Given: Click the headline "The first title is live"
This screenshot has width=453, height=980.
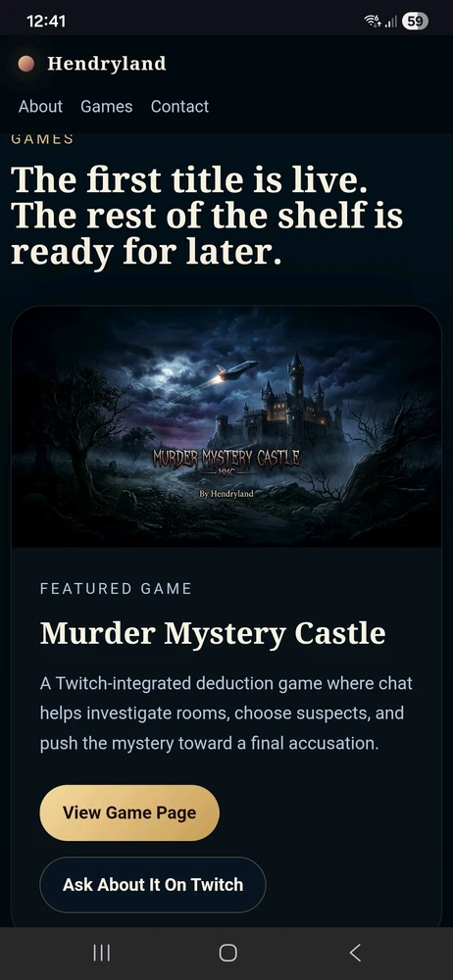Looking at the screenshot, I should click(189, 180).
